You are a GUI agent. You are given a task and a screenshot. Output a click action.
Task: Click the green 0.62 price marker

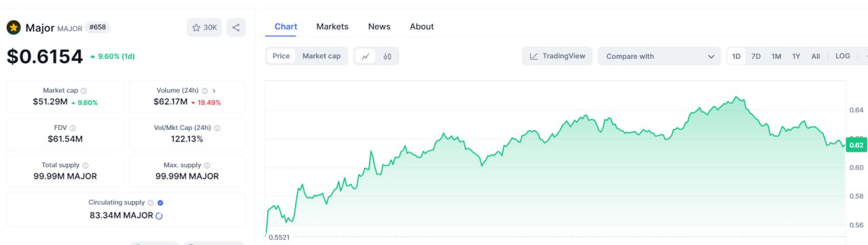click(856, 145)
